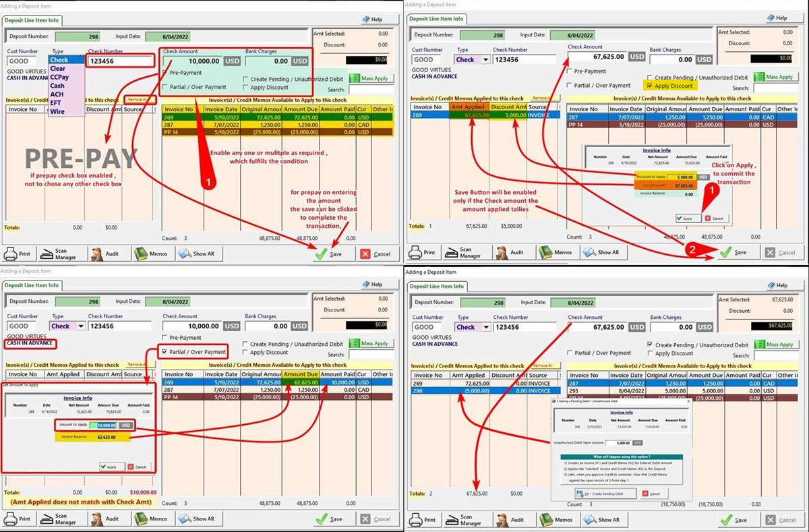Click the Help icon in the top-left window
The width and height of the screenshot is (809, 532).
[367, 20]
